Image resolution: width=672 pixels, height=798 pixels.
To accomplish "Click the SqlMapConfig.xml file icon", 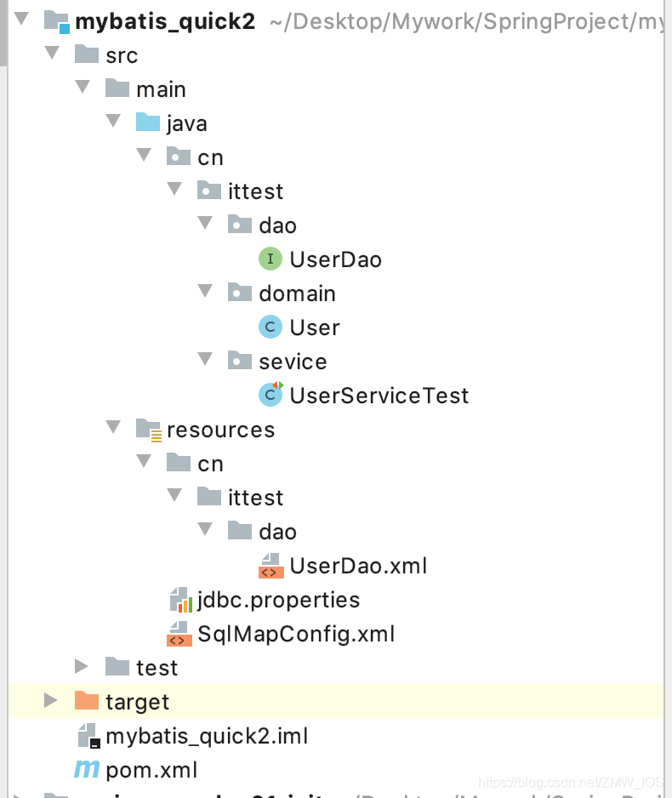I will coord(179,634).
